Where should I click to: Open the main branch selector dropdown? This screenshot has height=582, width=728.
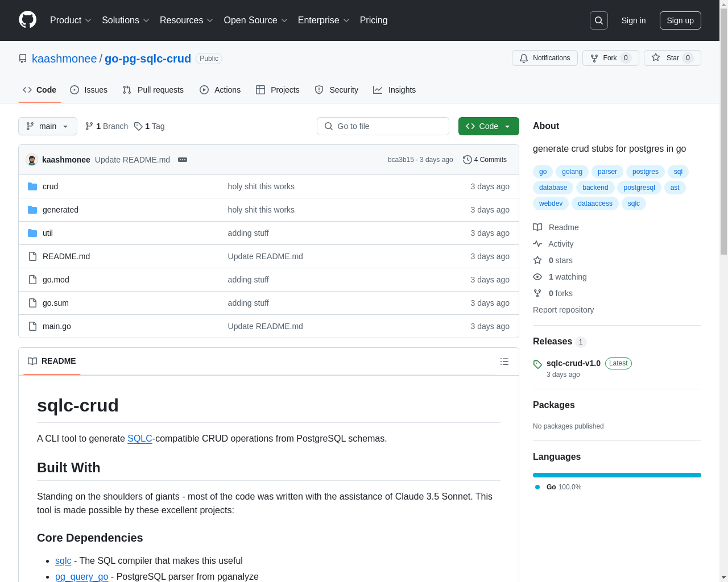pos(48,126)
